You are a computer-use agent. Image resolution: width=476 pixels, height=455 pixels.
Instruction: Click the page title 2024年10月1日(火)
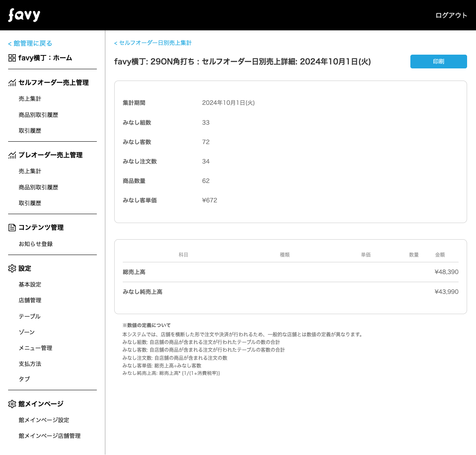tap(335, 62)
